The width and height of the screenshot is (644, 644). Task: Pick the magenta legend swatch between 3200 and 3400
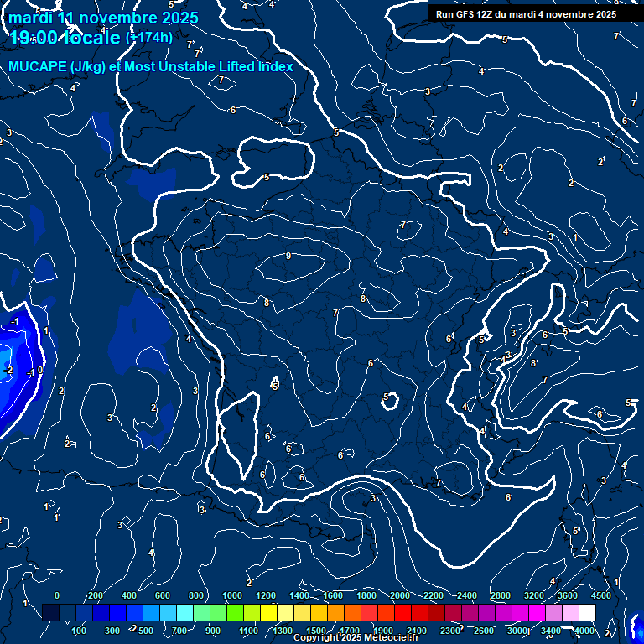coord(537,612)
